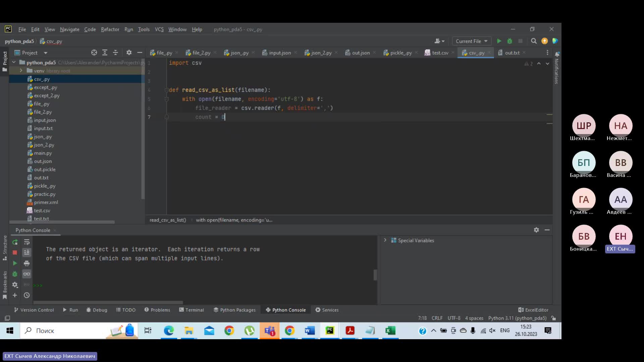Viewport: 644px width, 362px height.
Task: Select primer.xml in project tree
Action: click(x=46, y=202)
